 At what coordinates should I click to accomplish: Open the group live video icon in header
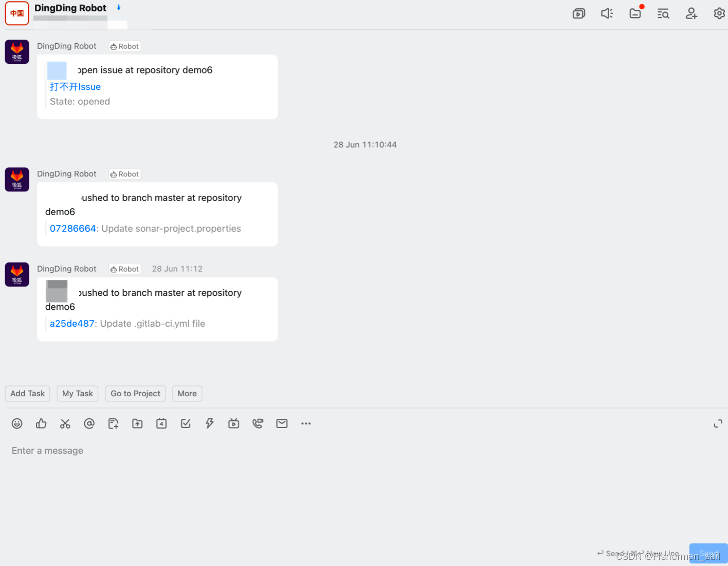[579, 13]
